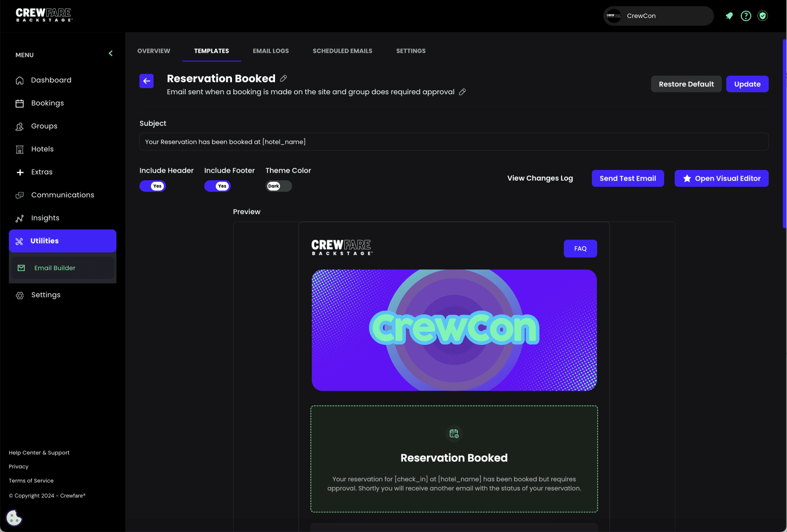This screenshot has width=787, height=532.
Task: Click Send Test Email button
Action: point(628,178)
